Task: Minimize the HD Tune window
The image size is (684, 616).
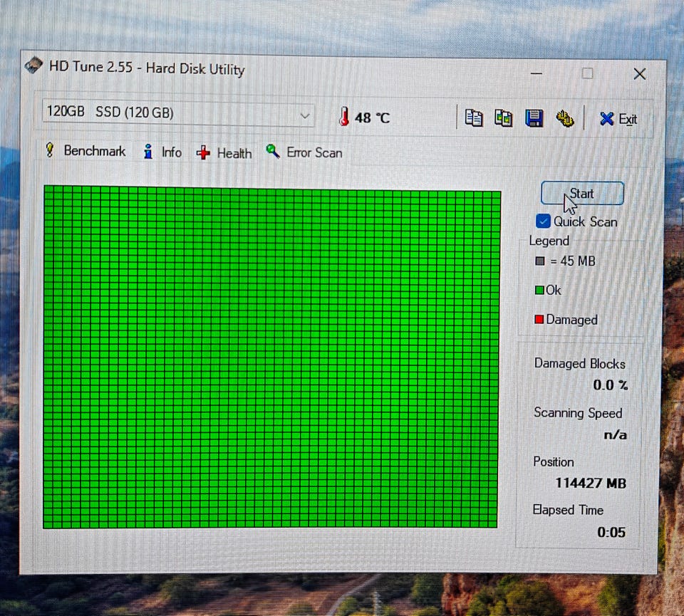Action: coord(536,73)
